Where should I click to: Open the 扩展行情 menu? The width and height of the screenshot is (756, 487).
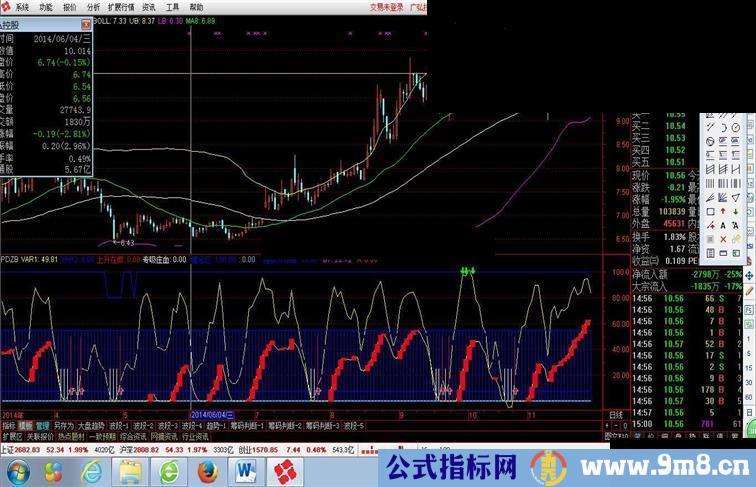click(x=120, y=5)
